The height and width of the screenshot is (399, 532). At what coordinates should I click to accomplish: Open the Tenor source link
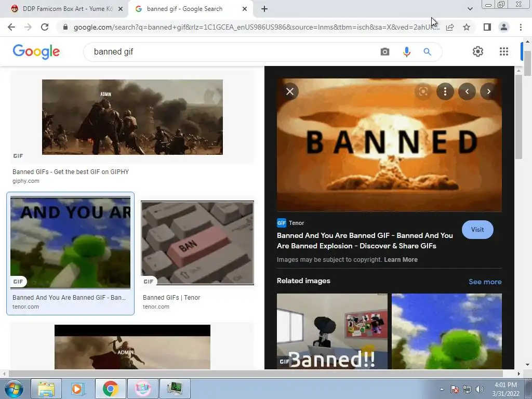[291, 223]
